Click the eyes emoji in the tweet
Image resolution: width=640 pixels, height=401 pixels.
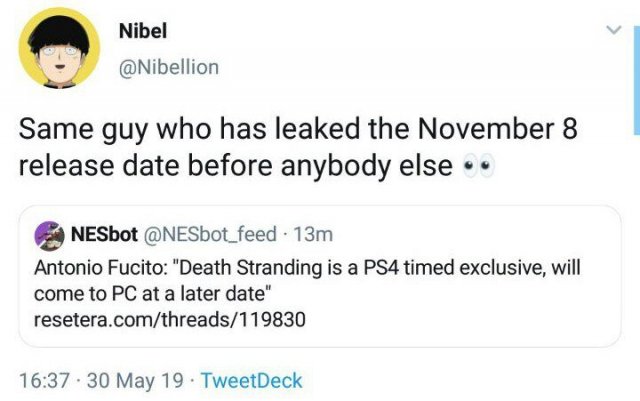click(x=477, y=167)
